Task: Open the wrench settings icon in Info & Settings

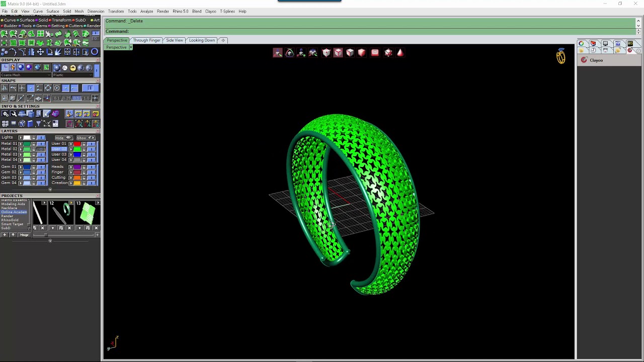Action: pyautogui.click(x=14, y=114)
